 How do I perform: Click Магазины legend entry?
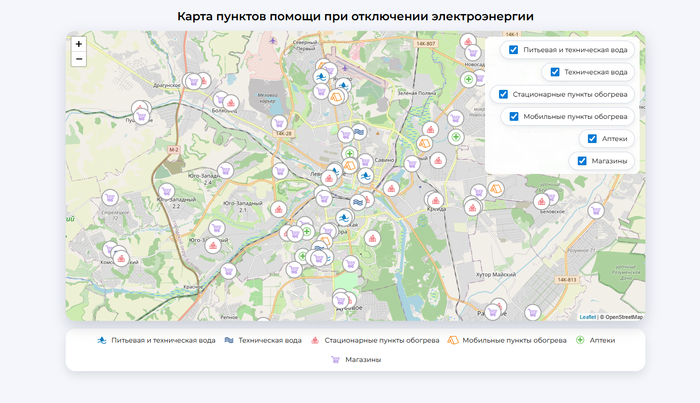click(356, 359)
